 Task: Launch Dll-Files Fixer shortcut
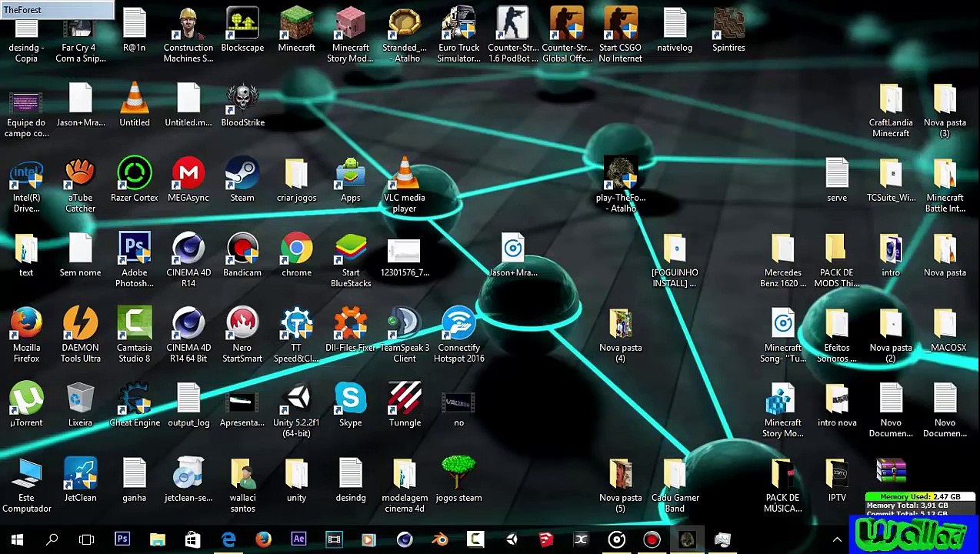click(x=351, y=331)
